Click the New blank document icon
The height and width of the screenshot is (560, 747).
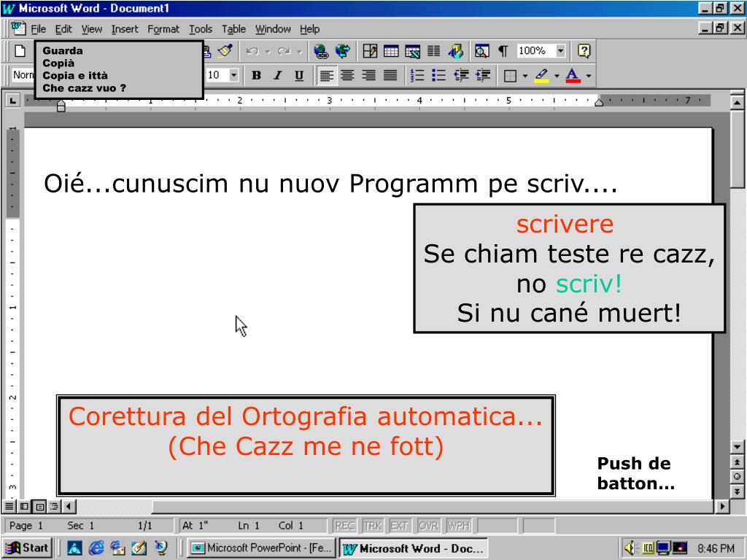[x=20, y=50]
